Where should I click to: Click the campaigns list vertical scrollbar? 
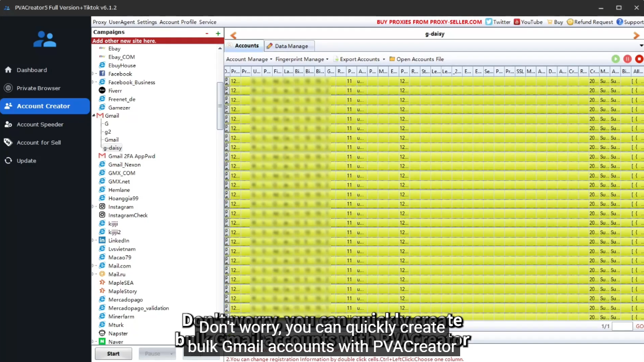(x=220, y=106)
